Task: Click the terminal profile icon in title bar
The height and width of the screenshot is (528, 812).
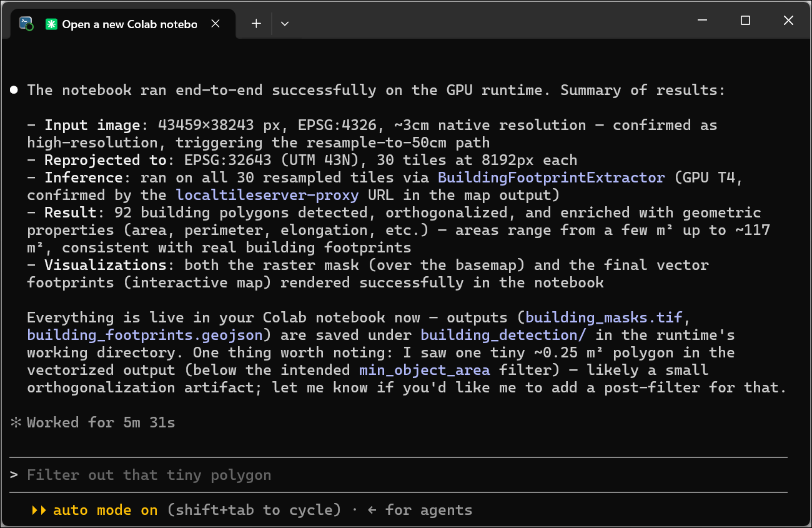Action: (26, 24)
